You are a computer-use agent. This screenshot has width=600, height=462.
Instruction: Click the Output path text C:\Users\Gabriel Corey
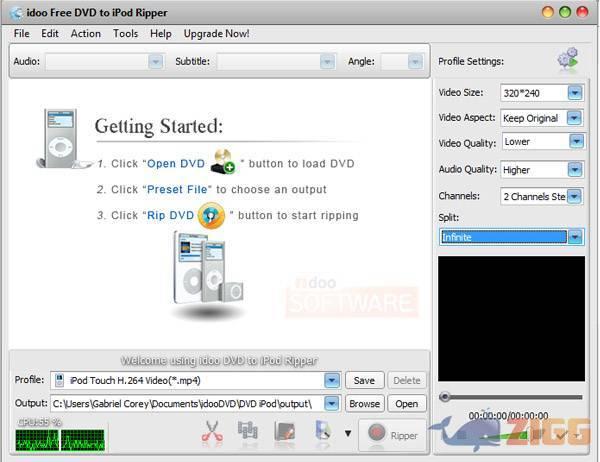point(182,404)
